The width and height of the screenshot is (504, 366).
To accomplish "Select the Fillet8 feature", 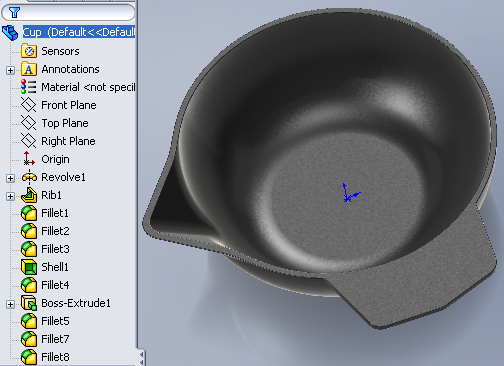I will (55, 357).
